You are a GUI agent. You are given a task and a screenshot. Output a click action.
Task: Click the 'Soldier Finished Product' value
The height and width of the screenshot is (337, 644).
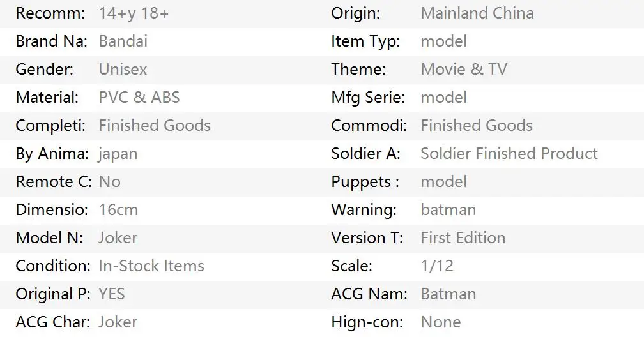[509, 154]
